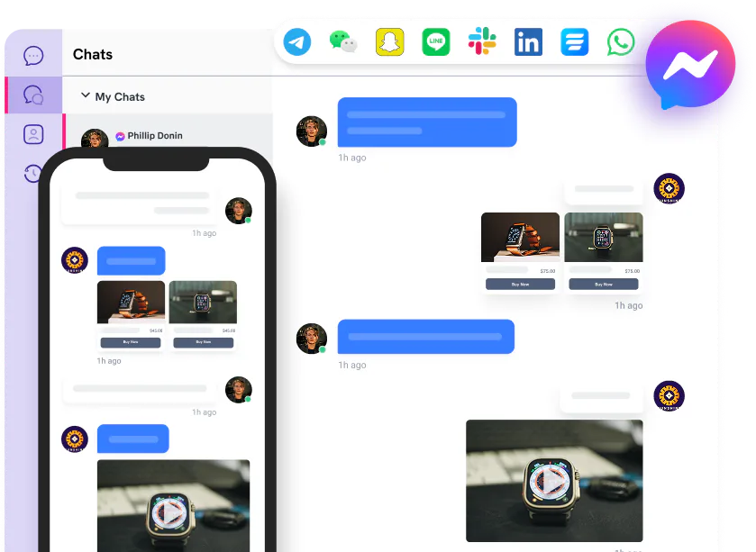Click the top white message bubble on phone
The height and width of the screenshot is (552, 756).
point(141,205)
